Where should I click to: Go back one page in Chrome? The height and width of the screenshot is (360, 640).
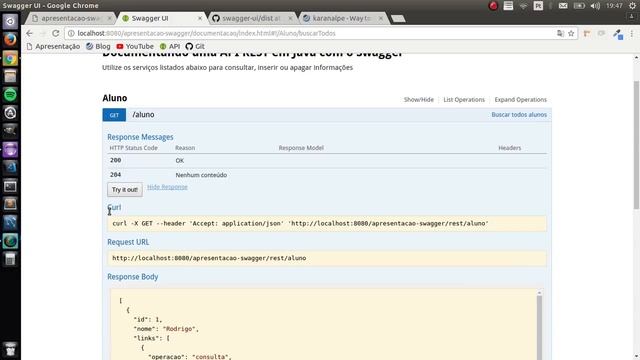[29, 33]
